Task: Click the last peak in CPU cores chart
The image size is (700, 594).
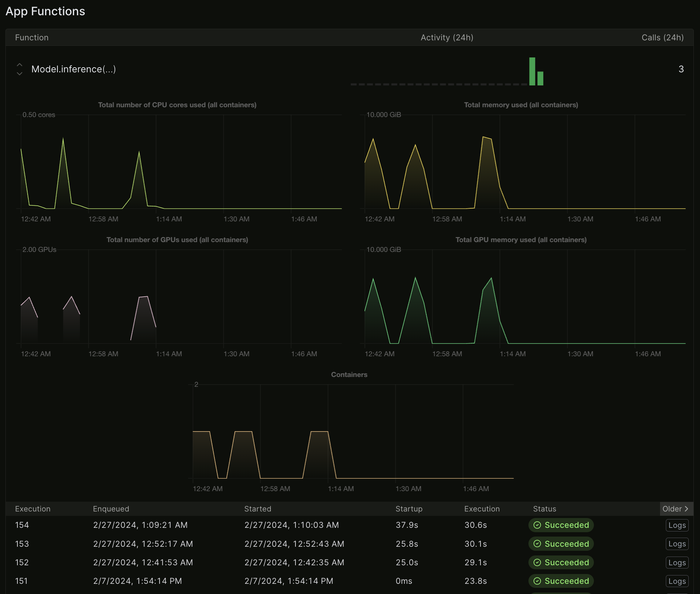Action: click(139, 153)
